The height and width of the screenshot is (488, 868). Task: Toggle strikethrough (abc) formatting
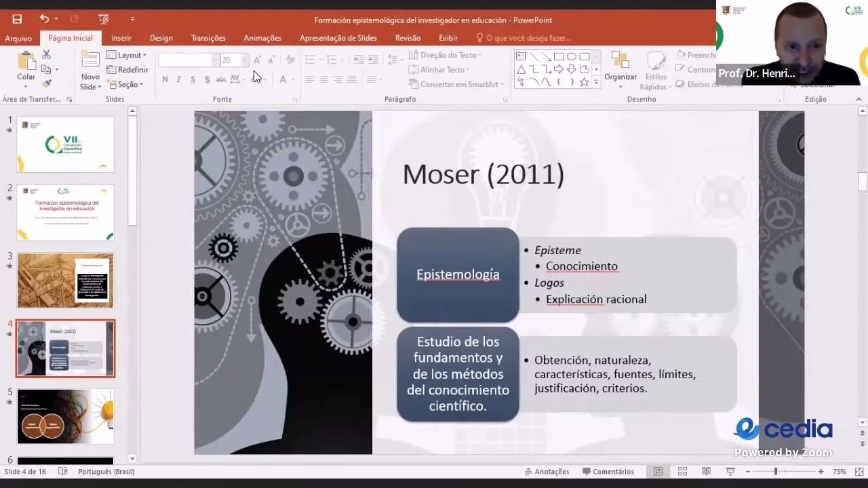point(221,79)
